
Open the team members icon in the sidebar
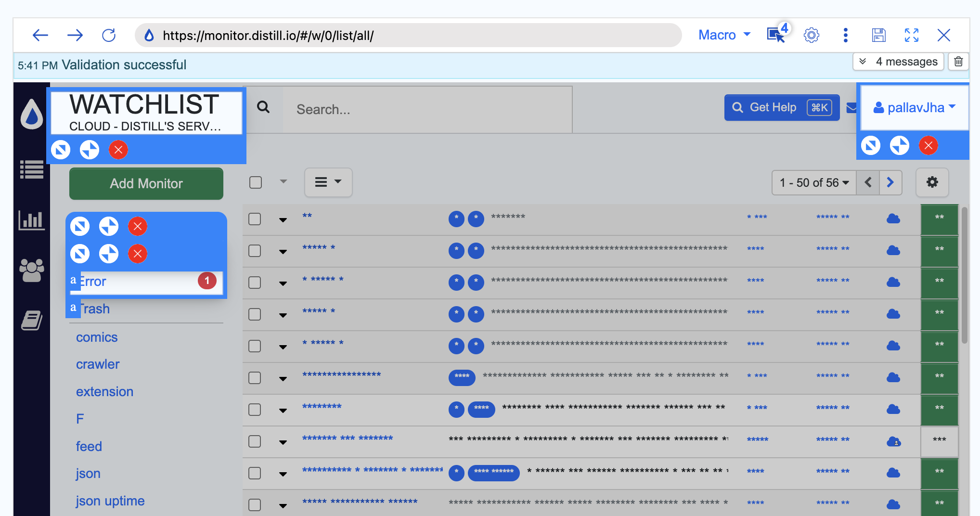(x=31, y=270)
